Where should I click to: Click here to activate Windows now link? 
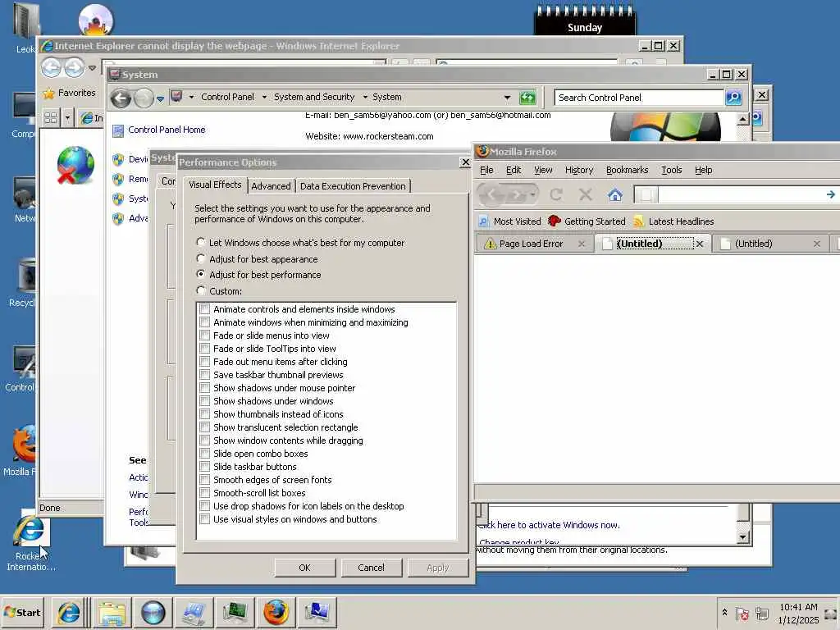(549, 525)
